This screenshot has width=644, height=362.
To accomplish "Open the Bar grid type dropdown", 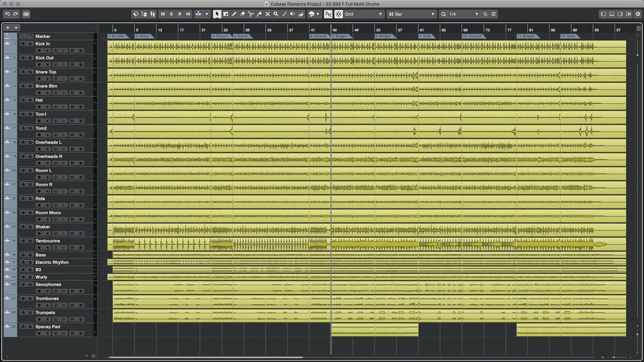I will [x=412, y=14].
